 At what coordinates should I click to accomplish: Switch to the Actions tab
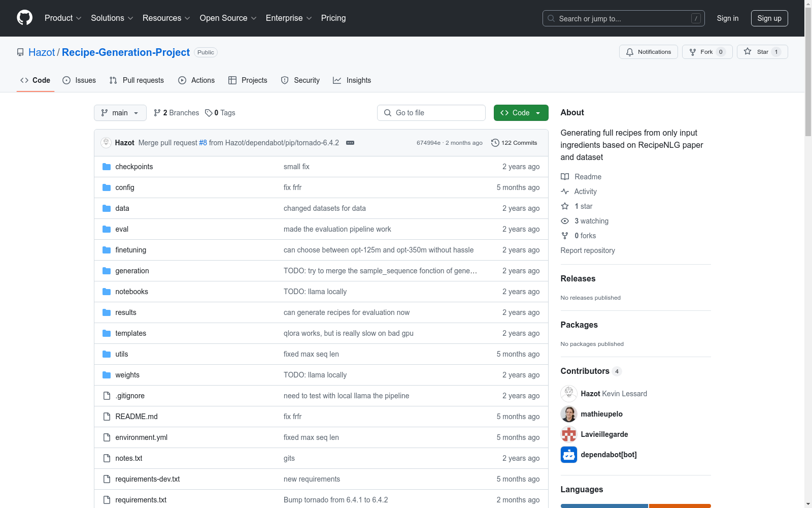[196, 80]
